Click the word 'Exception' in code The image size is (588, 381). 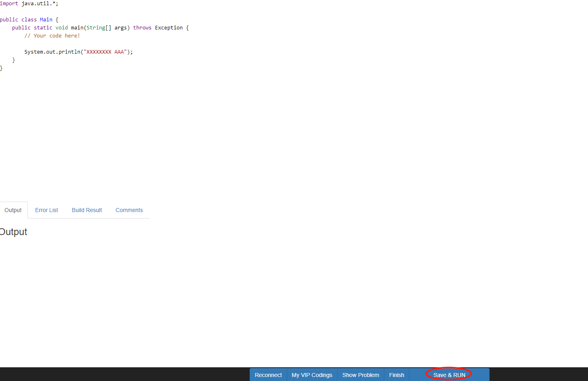tap(169, 28)
